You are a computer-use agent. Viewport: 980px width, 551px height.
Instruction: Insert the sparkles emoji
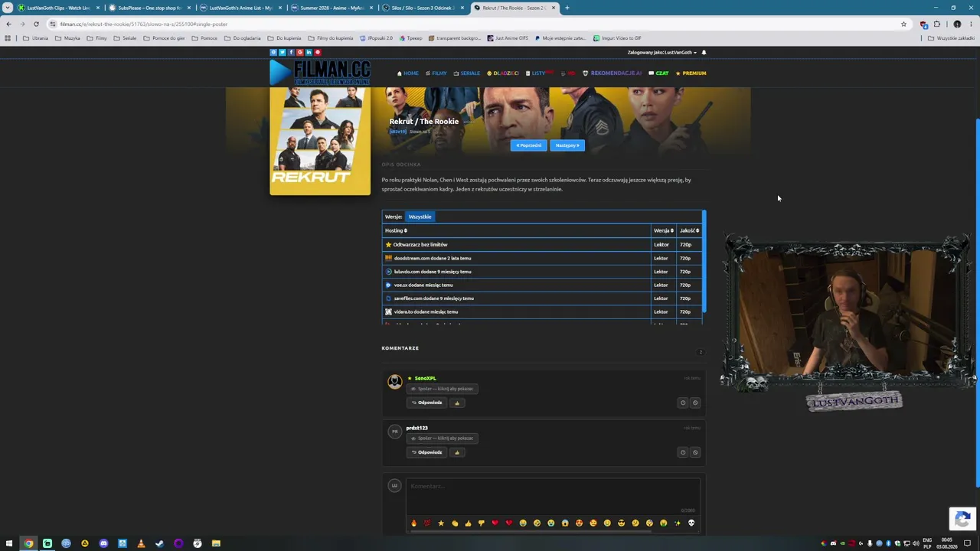[x=677, y=523]
